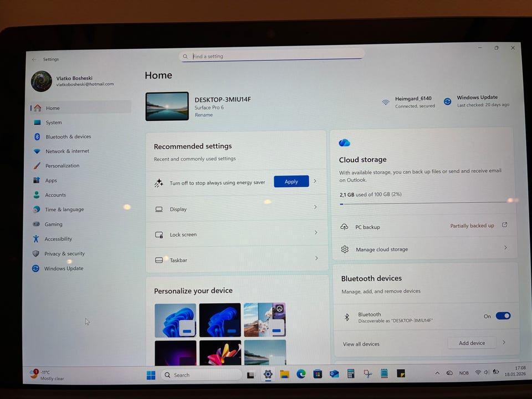Click the Partially backed up status text
Viewport: 532px width, 399px height.
point(472,226)
